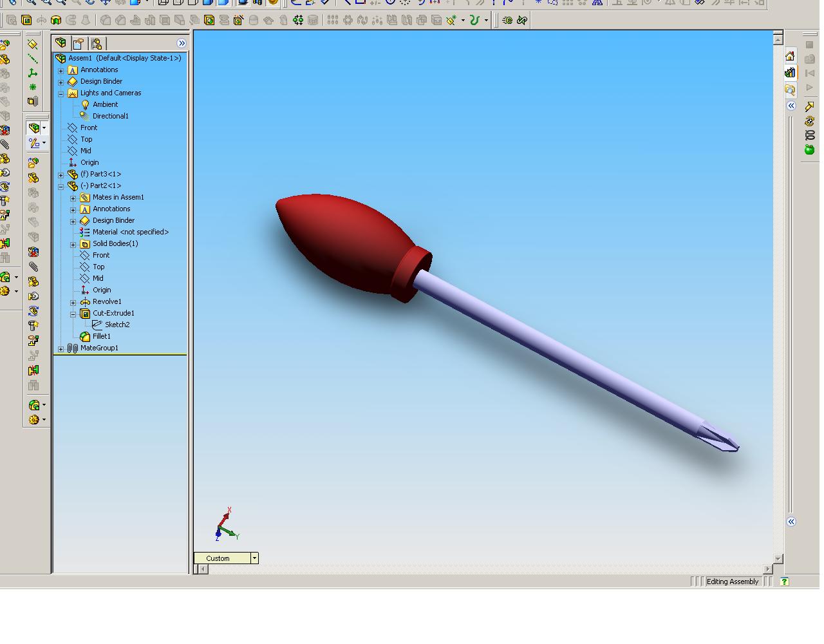Click the Sketch icon heading the narrow tool column
The height and width of the screenshot is (644, 824).
(x=33, y=44)
